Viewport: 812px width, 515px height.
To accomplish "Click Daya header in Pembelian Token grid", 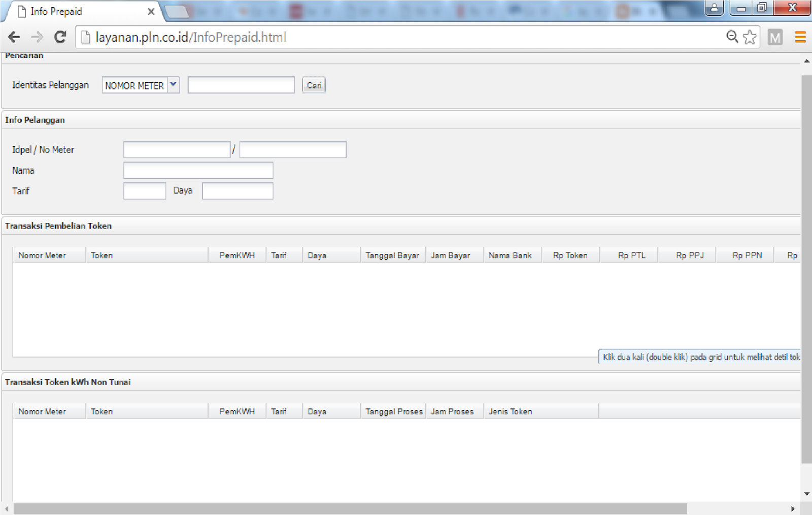I will [x=331, y=255].
